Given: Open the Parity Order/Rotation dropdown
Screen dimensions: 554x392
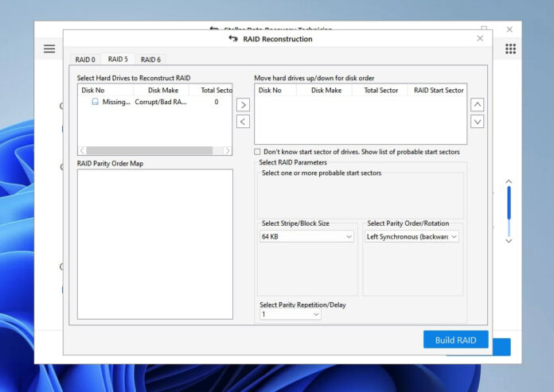Looking at the screenshot, I should coord(412,236).
